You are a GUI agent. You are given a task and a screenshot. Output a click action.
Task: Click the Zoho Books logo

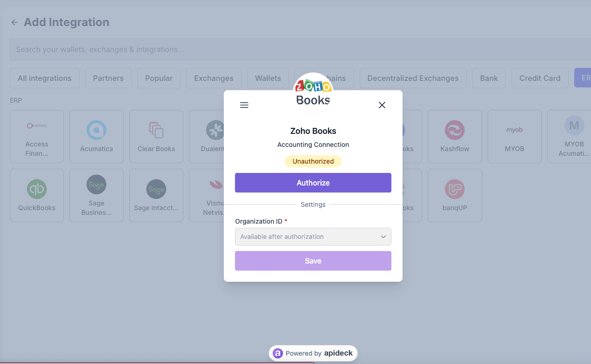[313, 93]
